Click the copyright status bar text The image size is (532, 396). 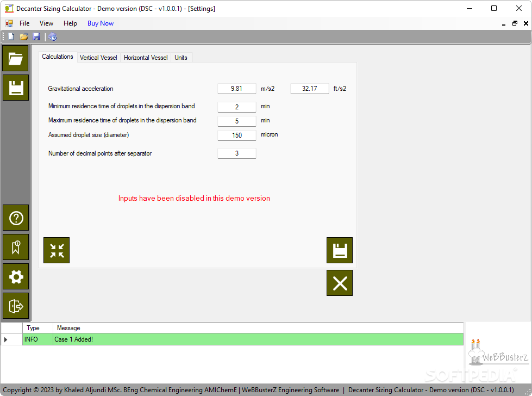pyautogui.click(x=259, y=390)
